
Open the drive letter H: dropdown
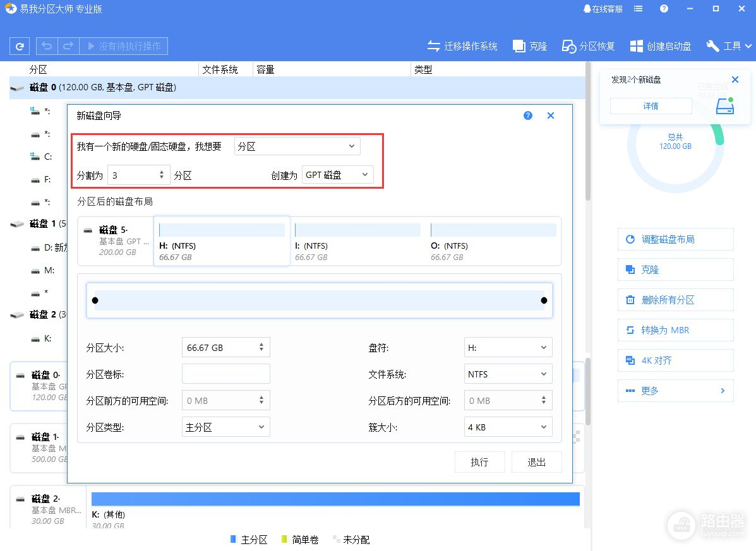[x=508, y=348]
